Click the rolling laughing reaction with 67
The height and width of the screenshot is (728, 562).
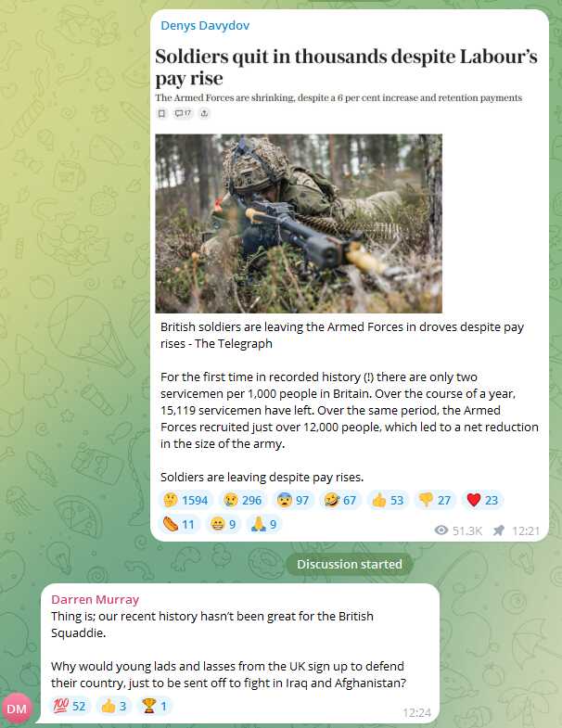coord(340,500)
